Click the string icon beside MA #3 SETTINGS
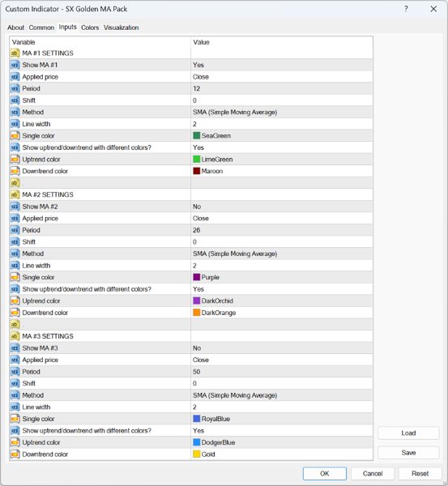448x486 pixels. coord(15,336)
